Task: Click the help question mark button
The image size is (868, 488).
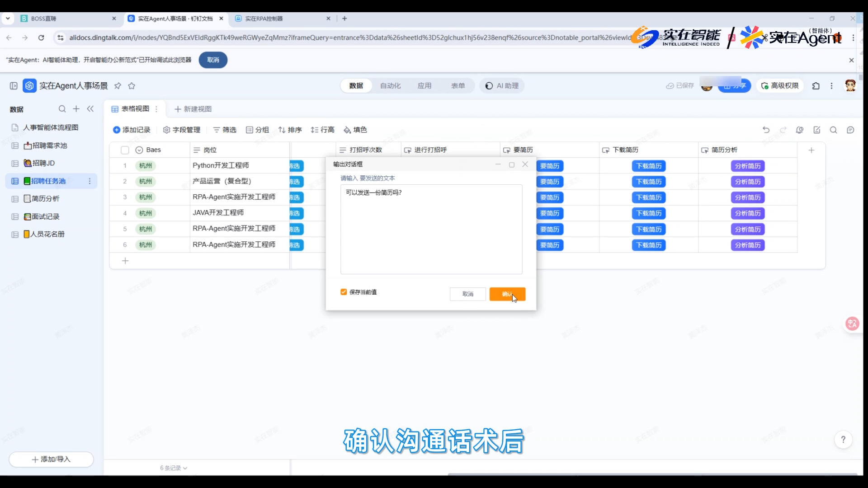Action: (x=843, y=439)
